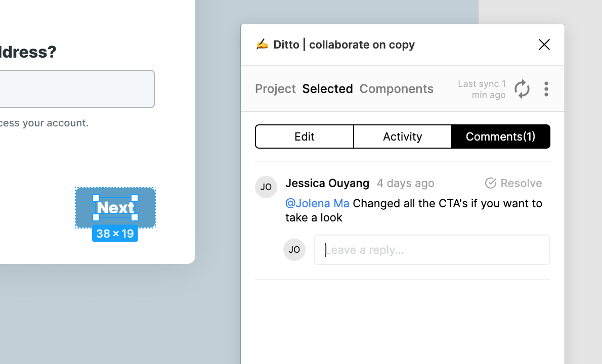The height and width of the screenshot is (364, 602).
Task: Show the Activity segment
Action: tap(402, 136)
